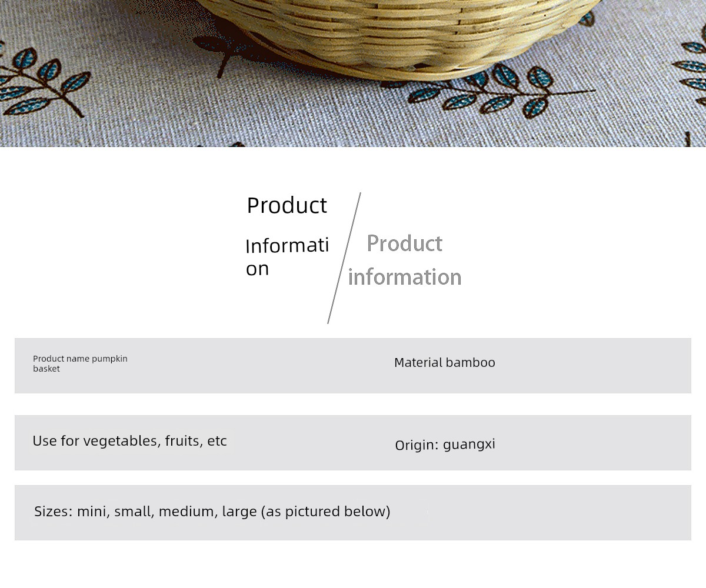
Task: Click the black "Information" heading text
Action: coord(287,256)
